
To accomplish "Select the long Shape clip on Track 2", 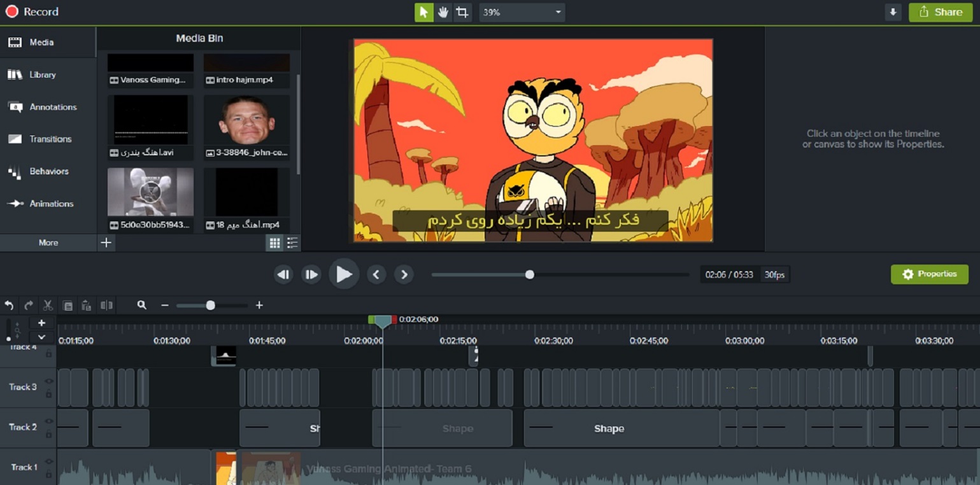I will (x=621, y=428).
